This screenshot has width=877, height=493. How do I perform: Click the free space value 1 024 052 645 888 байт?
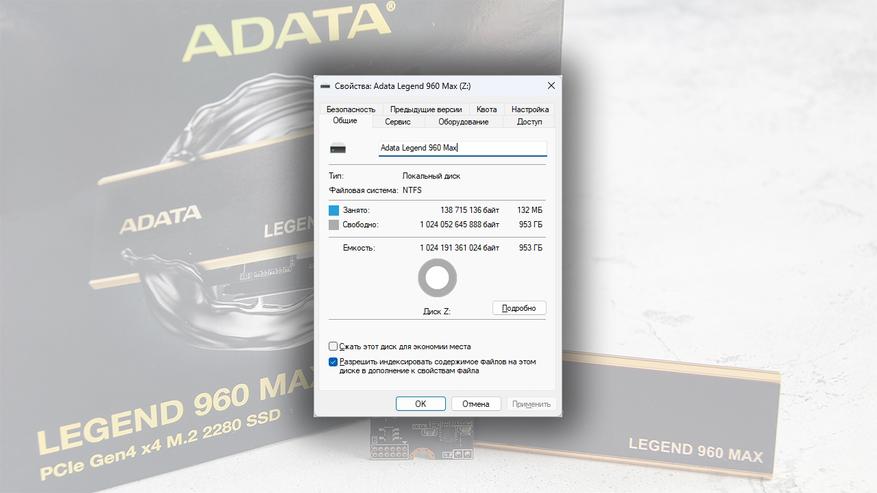tap(459, 224)
